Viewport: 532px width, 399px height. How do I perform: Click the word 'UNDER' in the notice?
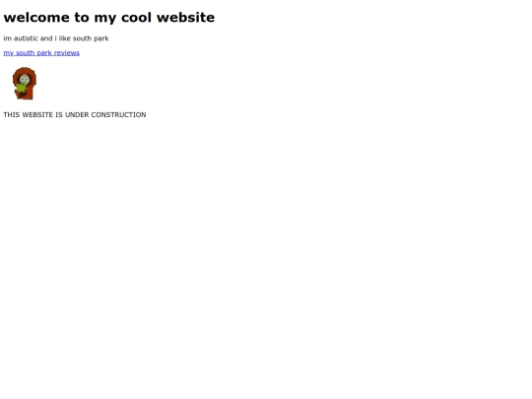point(77,114)
